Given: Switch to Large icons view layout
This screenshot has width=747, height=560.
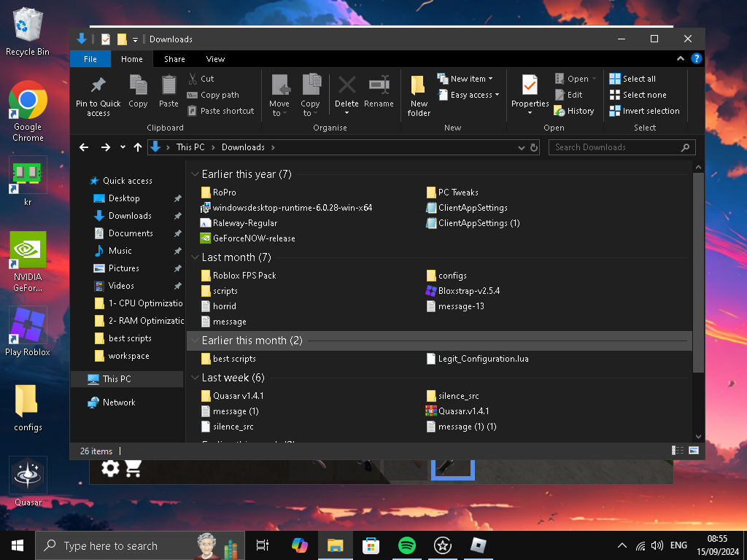Looking at the screenshot, I should 694,451.
